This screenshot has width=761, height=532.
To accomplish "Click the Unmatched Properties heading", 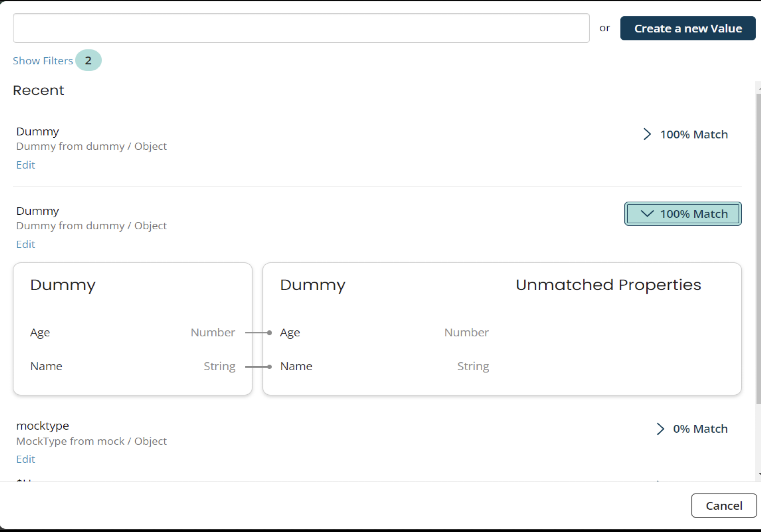I will (x=608, y=285).
